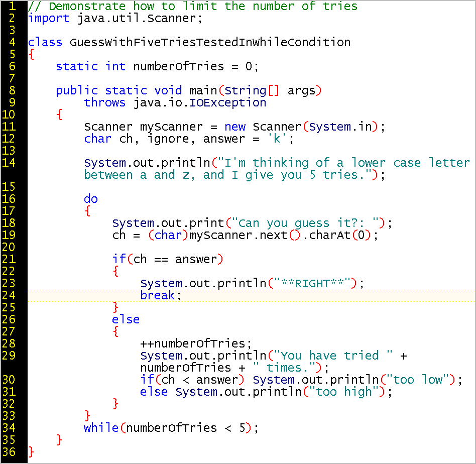Click the opening brace on line 27

[115, 331]
